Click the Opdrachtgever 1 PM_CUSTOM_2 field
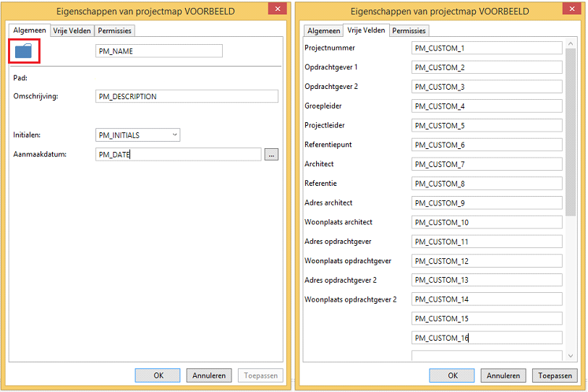 pos(487,67)
